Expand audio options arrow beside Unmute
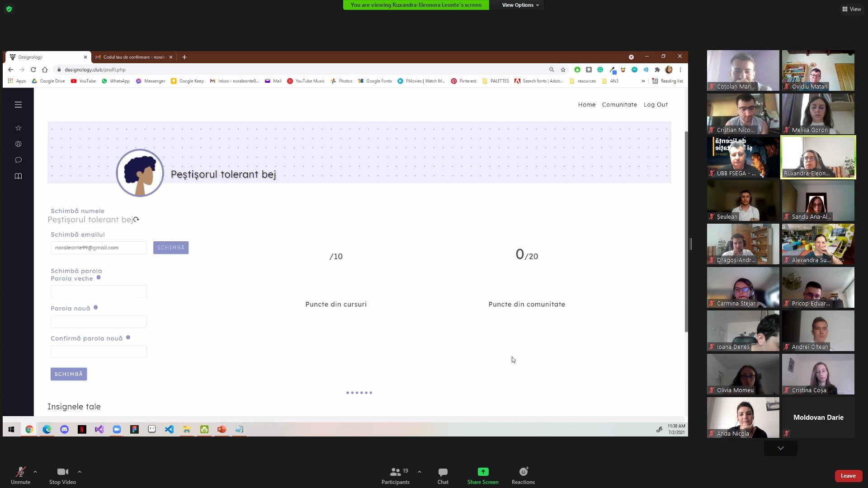868x488 pixels. (x=35, y=472)
